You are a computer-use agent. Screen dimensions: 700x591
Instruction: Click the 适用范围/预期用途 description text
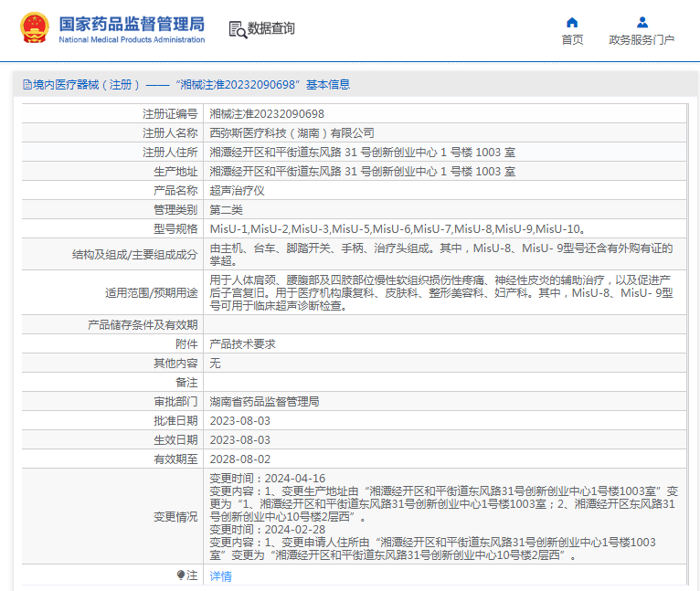[x=441, y=293]
